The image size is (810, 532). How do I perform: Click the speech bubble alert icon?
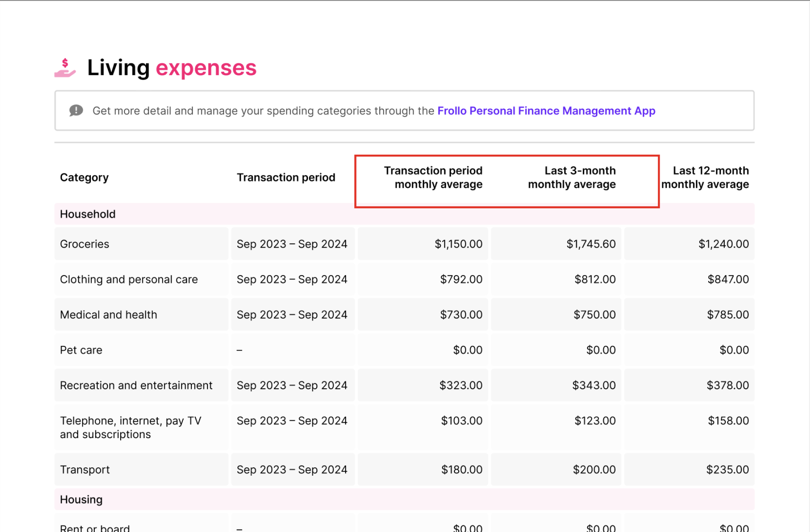tap(76, 111)
